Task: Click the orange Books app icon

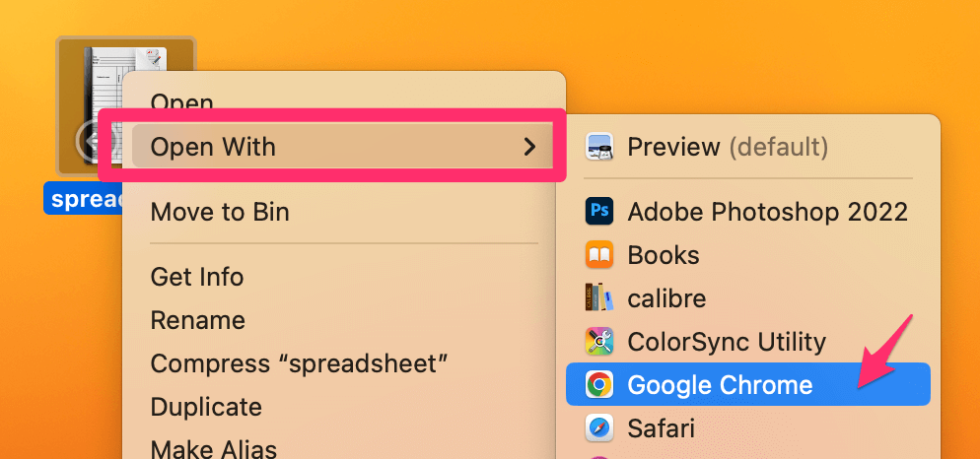Action: click(x=599, y=255)
